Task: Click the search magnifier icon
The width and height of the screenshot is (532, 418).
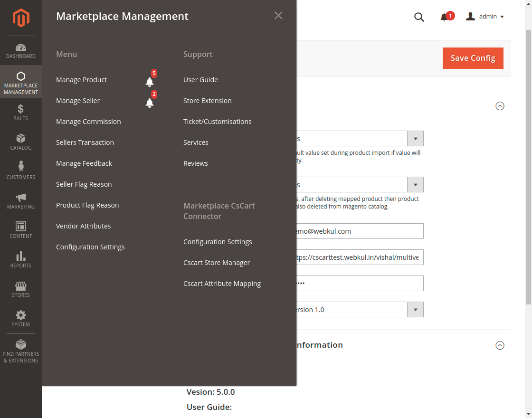Action: (419, 17)
